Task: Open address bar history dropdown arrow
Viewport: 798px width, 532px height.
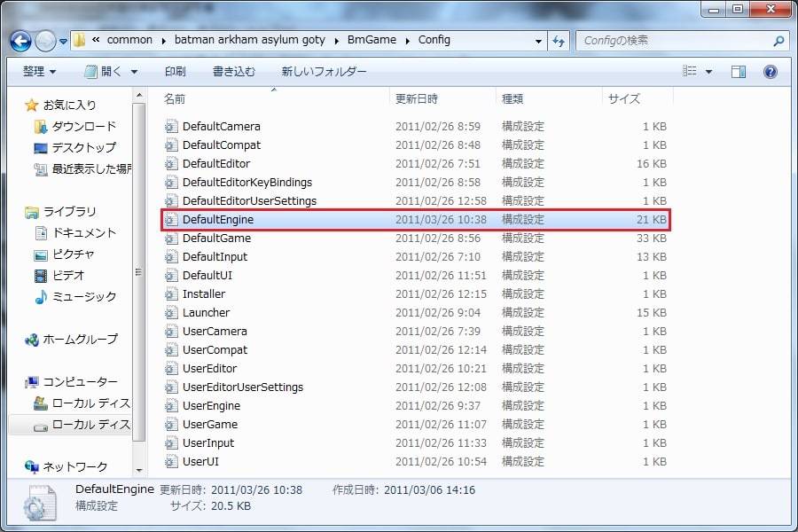Action: coord(538,41)
